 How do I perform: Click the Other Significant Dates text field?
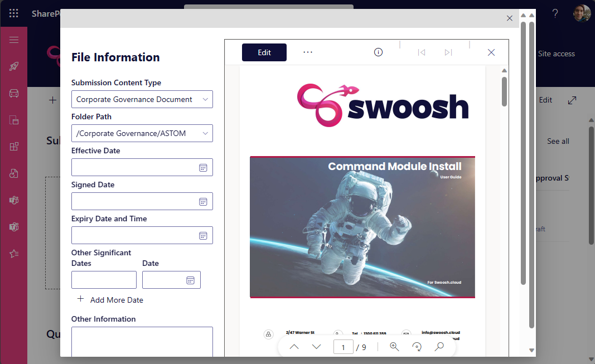[x=104, y=280]
